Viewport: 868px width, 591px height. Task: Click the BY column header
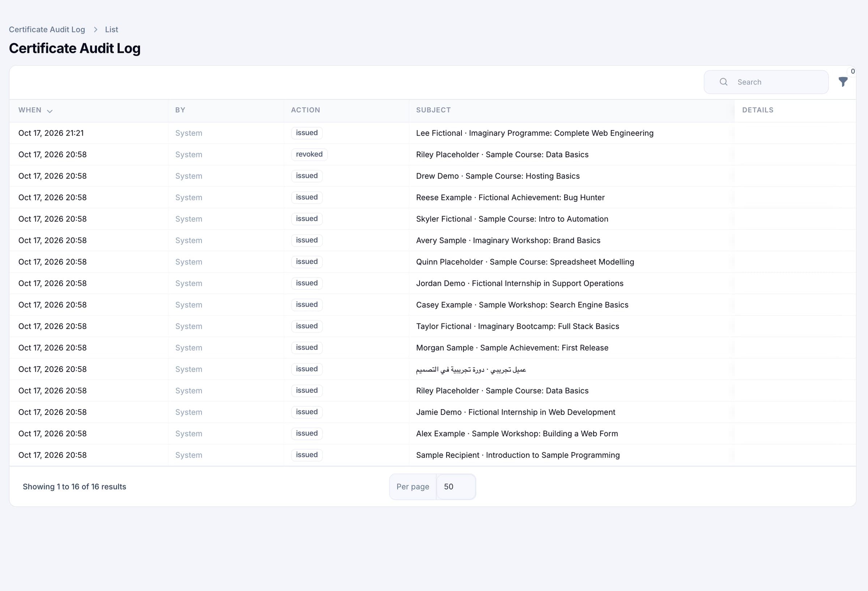(180, 110)
